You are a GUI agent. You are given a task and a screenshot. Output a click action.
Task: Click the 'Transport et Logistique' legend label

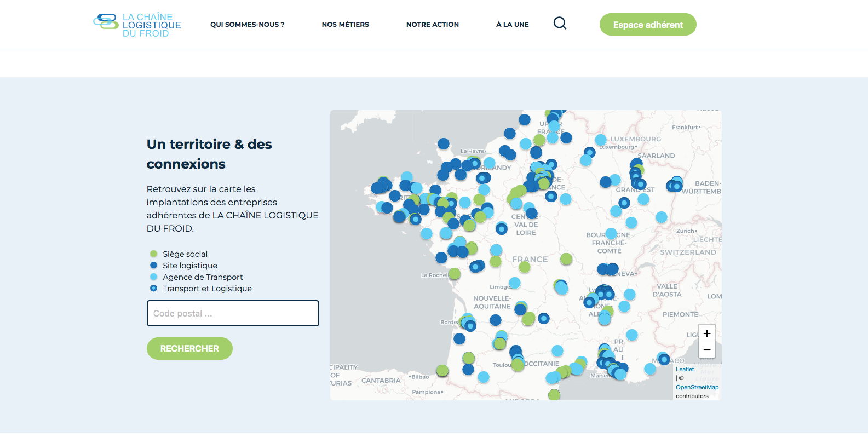pos(207,289)
